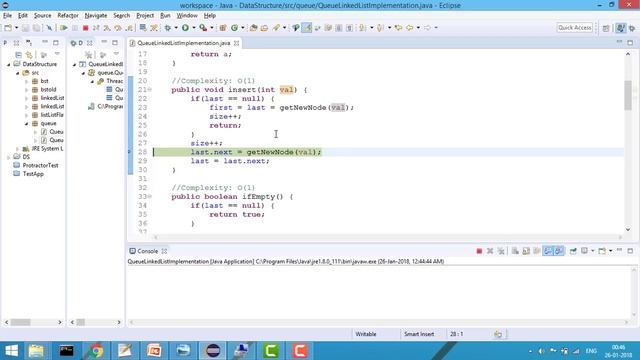Collapse the insert method fold marker on line 21
640x360 pixels.
pyautogui.click(x=150, y=89)
